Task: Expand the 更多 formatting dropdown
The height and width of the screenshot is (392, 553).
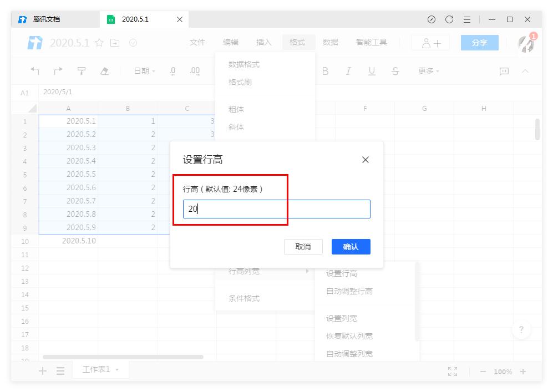Action: click(x=429, y=71)
